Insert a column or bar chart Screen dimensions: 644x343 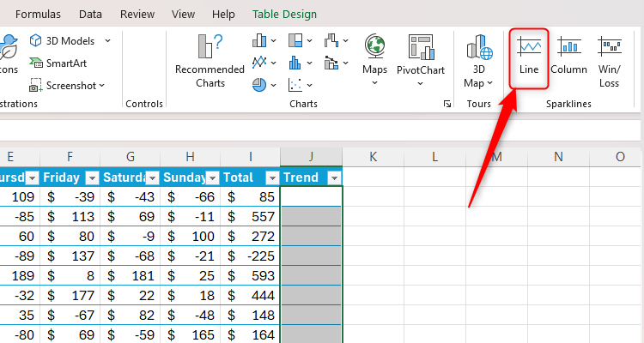[264, 40]
